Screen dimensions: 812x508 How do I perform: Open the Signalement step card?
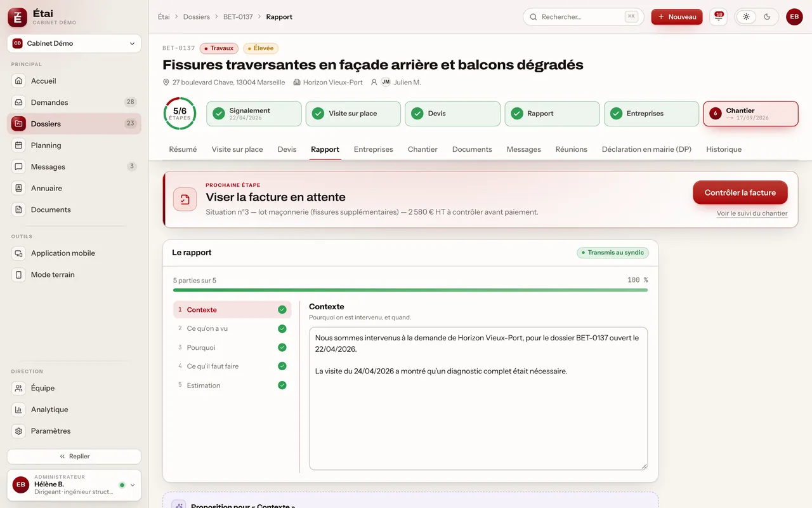coord(254,114)
